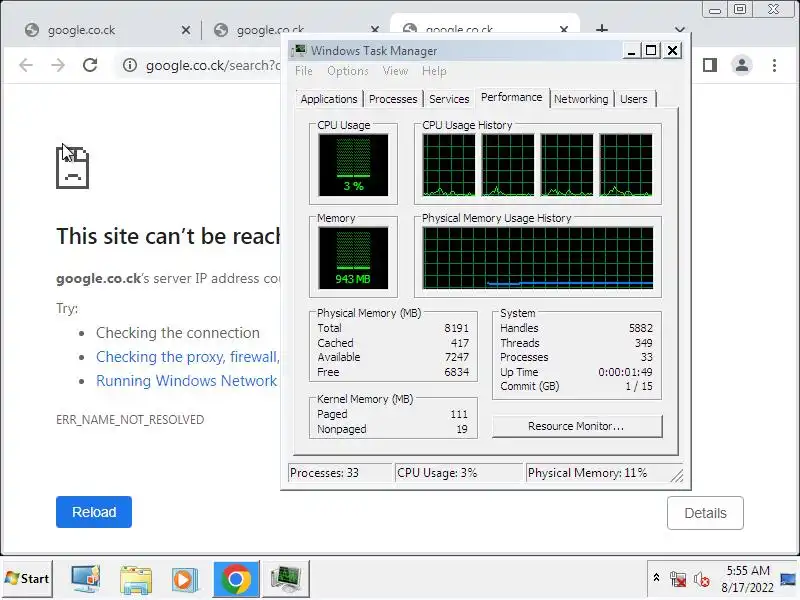Screen dimensions: 800x600
Task: Click the Physical Memory Usage History graph
Action: pyautogui.click(x=538, y=258)
